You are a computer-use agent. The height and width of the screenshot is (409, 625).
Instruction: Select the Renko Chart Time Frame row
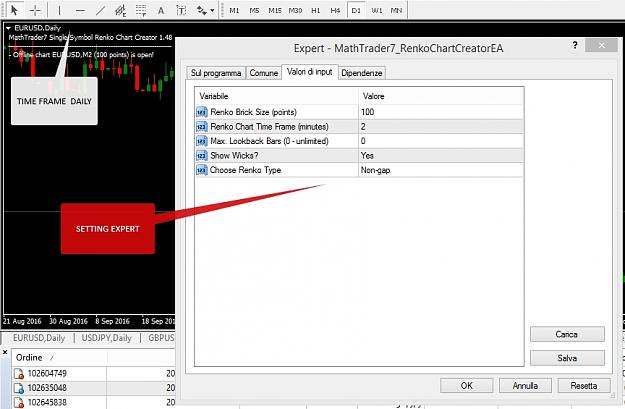[277, 126]
